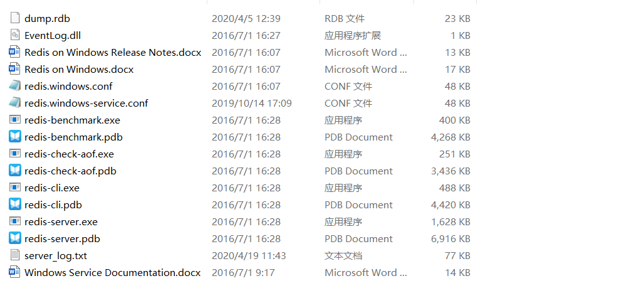Select the redis-server.pdb file name
The height and width of the screenshot is (303, 644).
click(x=63, y=239)
